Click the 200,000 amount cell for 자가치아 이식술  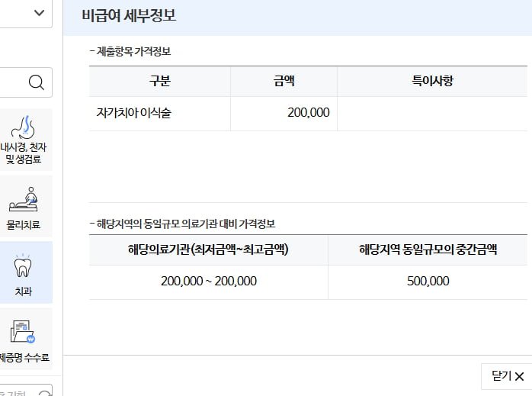[x=284, y=113]
